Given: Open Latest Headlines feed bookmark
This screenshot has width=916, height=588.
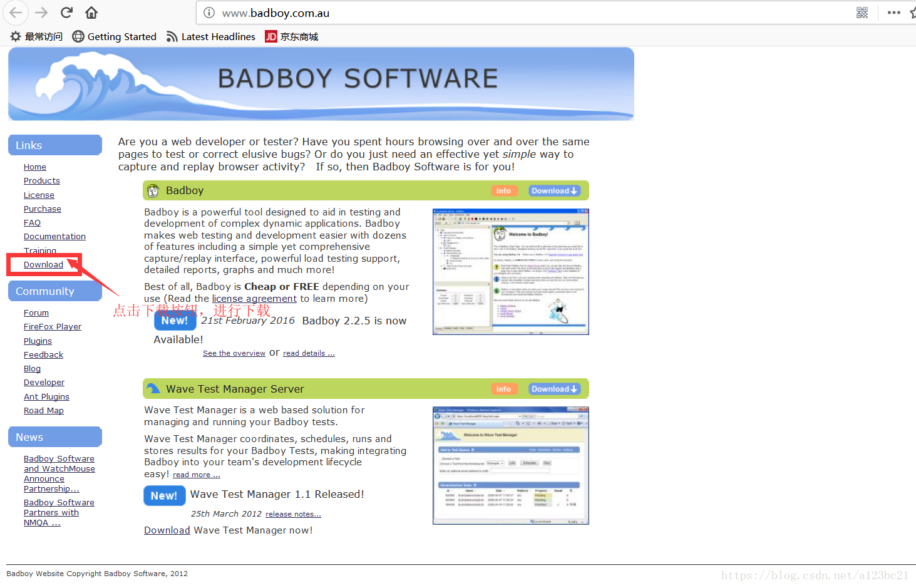Looking at the screenshot, I should coord(211,37).
